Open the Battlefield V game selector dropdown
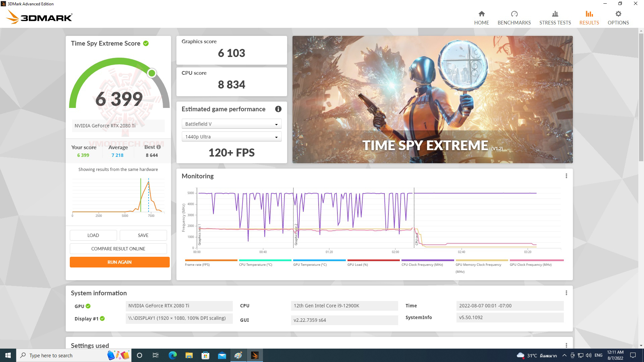Screen dimensions: 644x362 tap(231, 124)
